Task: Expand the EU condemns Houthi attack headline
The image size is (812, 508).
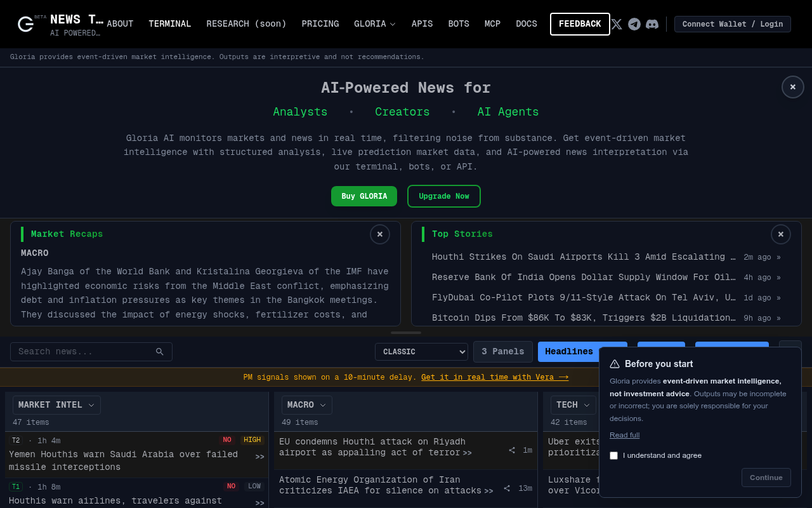Action: 468,453
